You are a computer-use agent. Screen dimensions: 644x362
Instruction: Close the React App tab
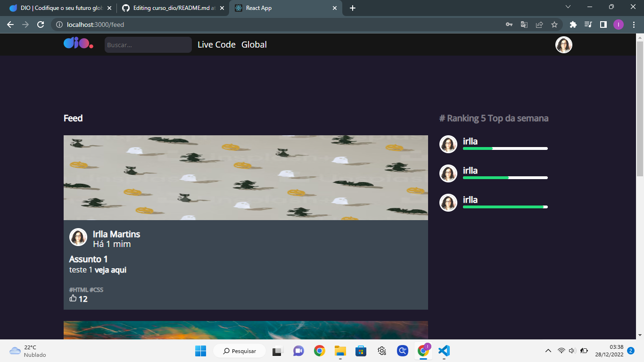[335, 8]
